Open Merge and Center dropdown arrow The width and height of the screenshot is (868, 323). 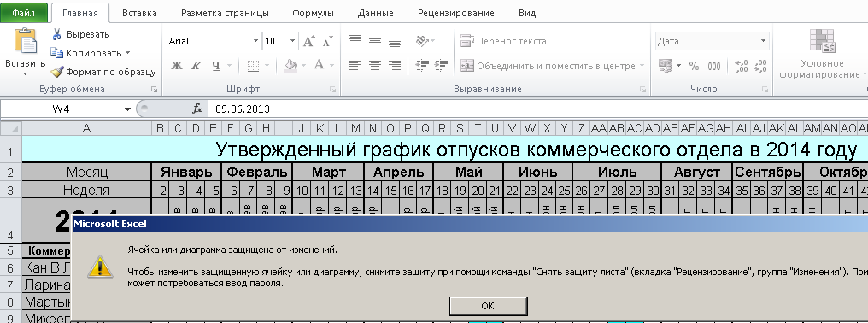(642, 66)
